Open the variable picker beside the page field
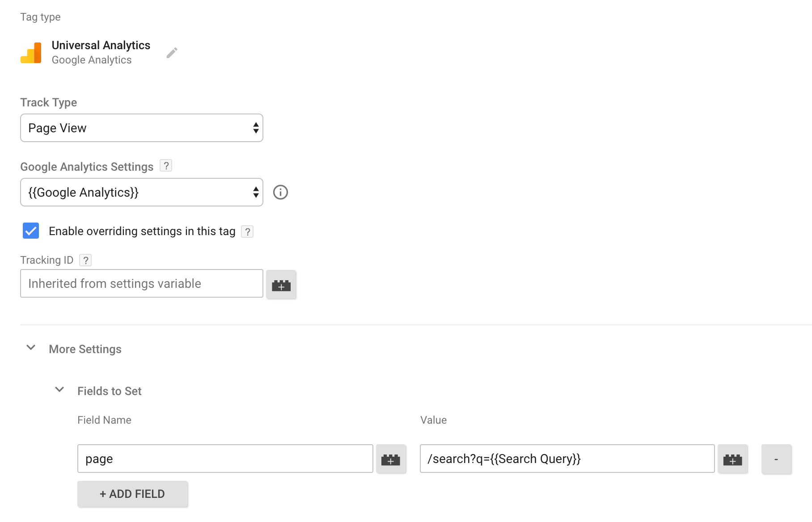This screenshot has width=812, height=522. (391, 459)
